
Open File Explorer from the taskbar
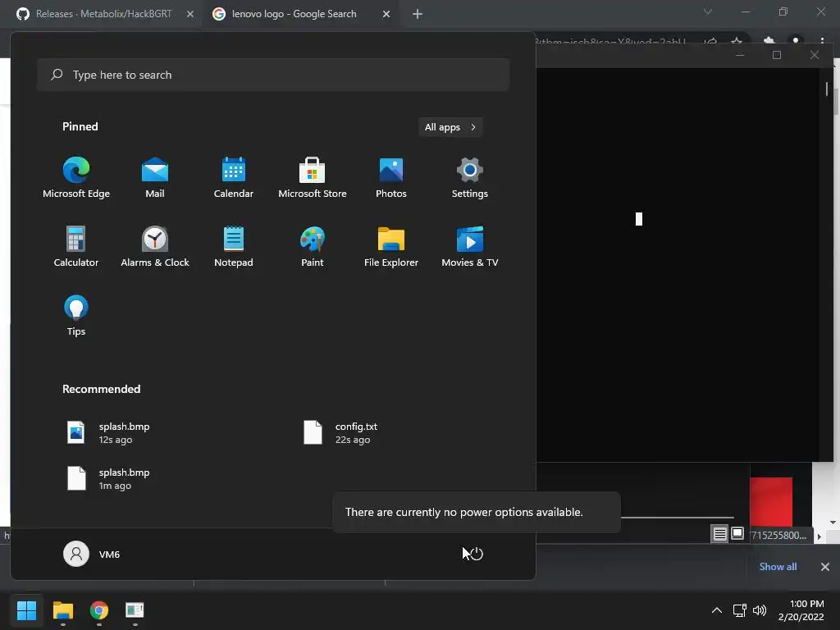(62, 609)
